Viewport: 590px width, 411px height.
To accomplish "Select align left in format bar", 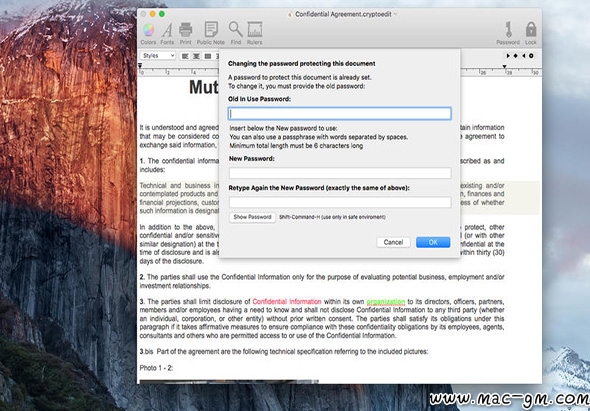I will pyautogui.click(x=185, y=56).
